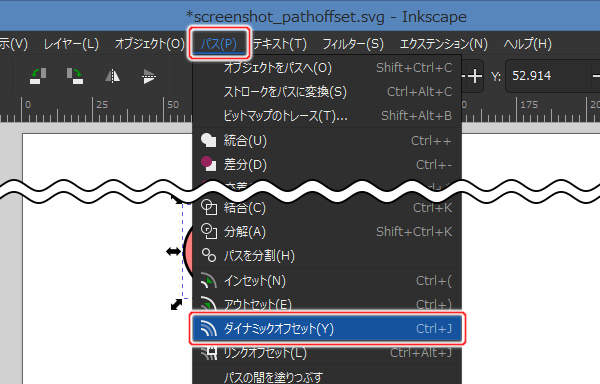Click the horizontal ruler at 25

point(102,104)
